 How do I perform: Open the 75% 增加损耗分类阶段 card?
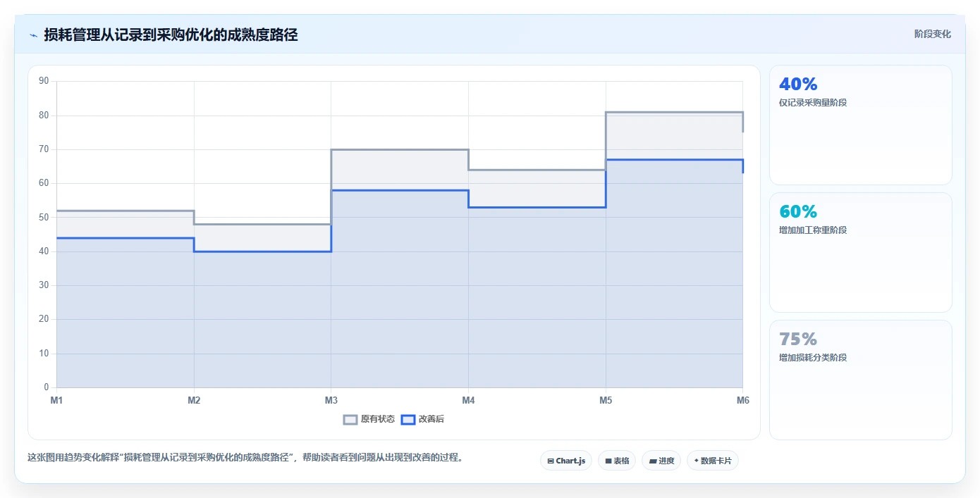(x=860, y=380)
